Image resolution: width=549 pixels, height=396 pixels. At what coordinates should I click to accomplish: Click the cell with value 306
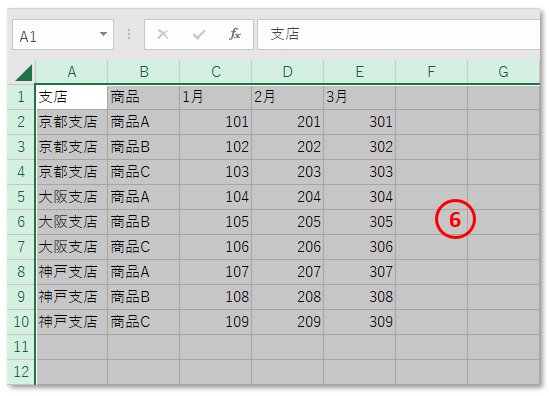tap(360, 247)
